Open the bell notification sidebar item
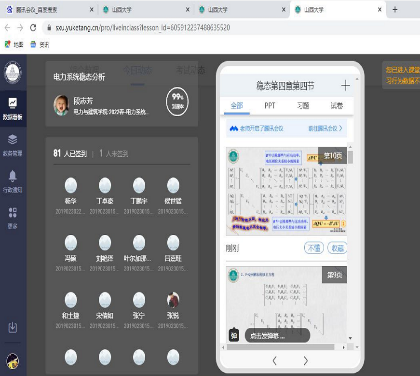 [x=13, y=181]
